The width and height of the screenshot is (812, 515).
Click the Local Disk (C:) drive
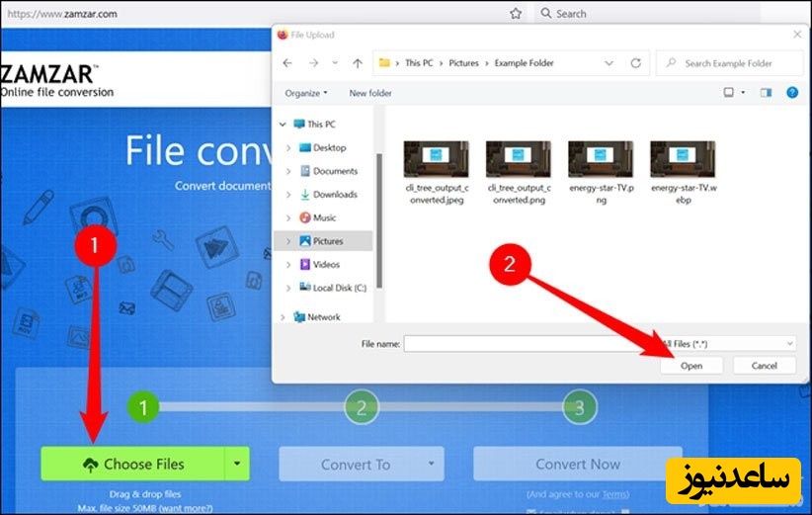[x=340, y=288]
